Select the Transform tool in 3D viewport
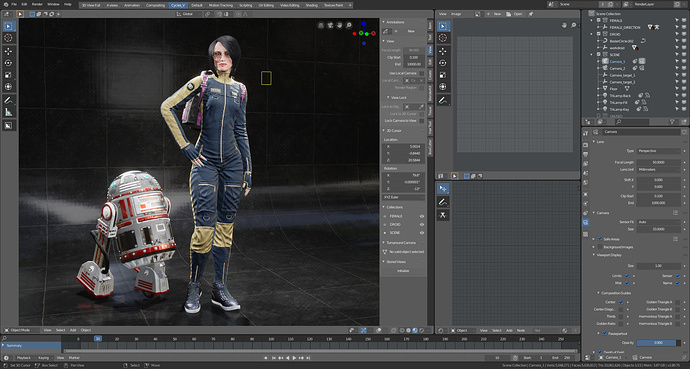690x369 pixels. click(8, 87)
